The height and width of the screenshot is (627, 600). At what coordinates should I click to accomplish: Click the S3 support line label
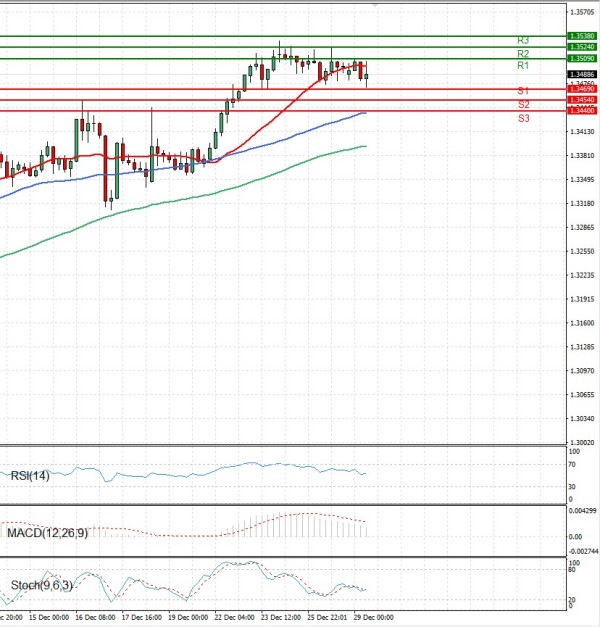522,118
